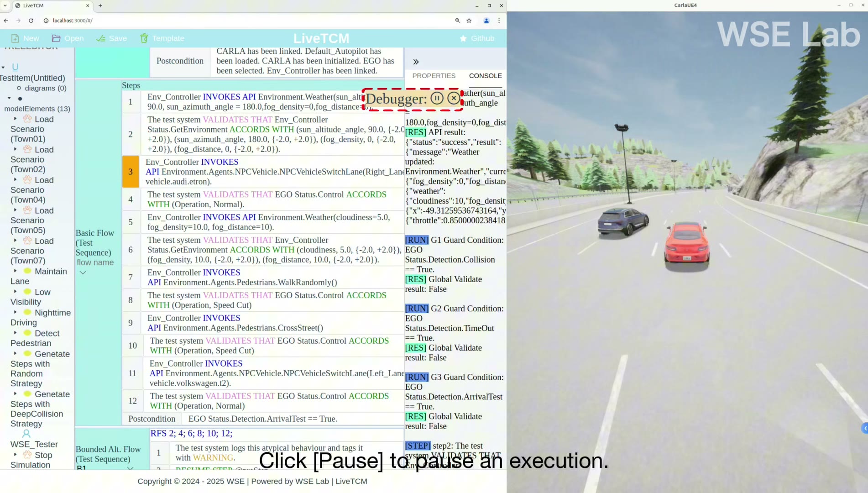Screen dimensions: 868x493
Task: Expand Load Scenario (Town04) item
Action: (x=15, y=180)
